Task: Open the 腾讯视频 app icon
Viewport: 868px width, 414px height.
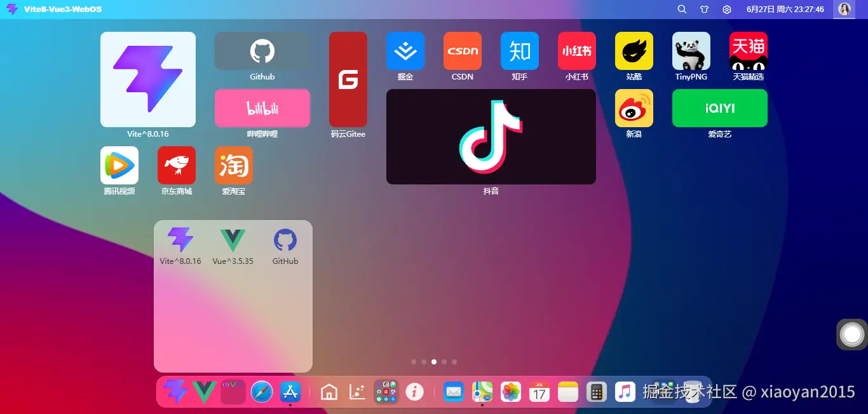Action: click(x=119, y=165)
